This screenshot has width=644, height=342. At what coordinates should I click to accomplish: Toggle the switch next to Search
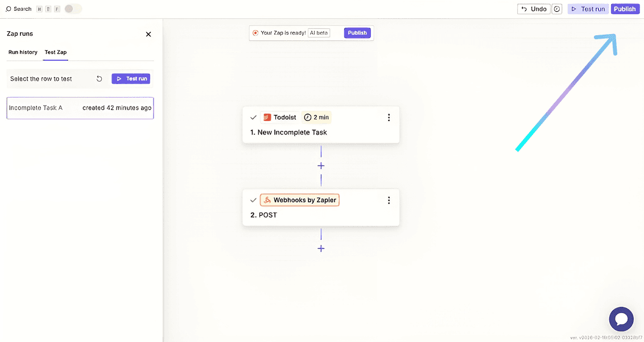click(73, 9)
